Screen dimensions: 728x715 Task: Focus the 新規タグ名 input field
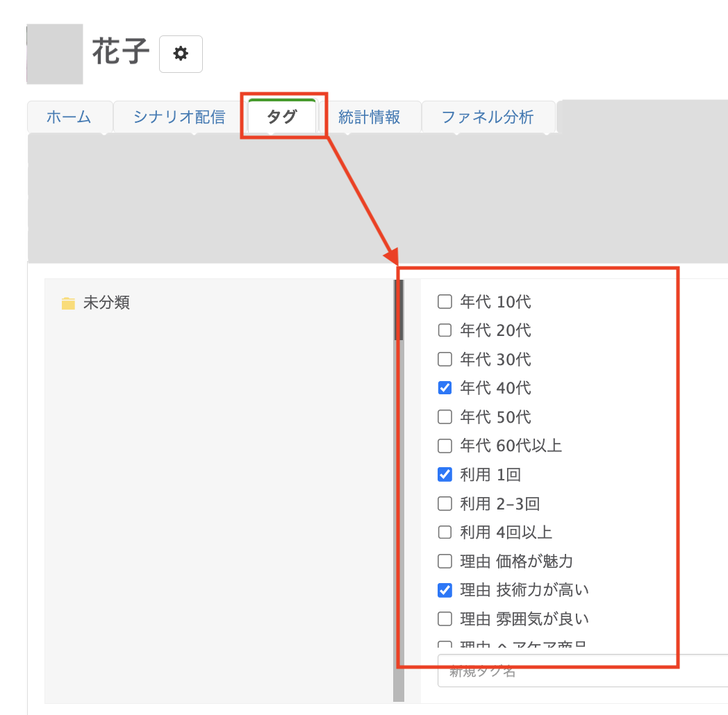click(x=583, y=671)
